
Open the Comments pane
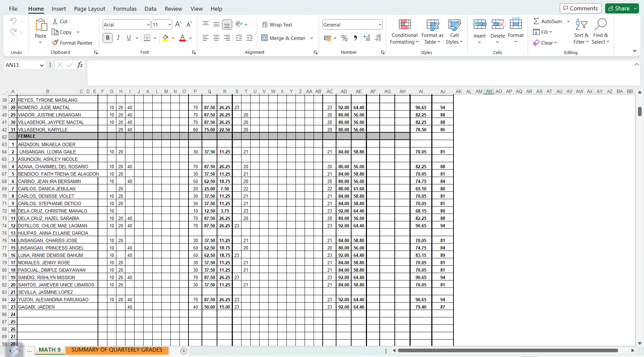click(x=581, y=8)
